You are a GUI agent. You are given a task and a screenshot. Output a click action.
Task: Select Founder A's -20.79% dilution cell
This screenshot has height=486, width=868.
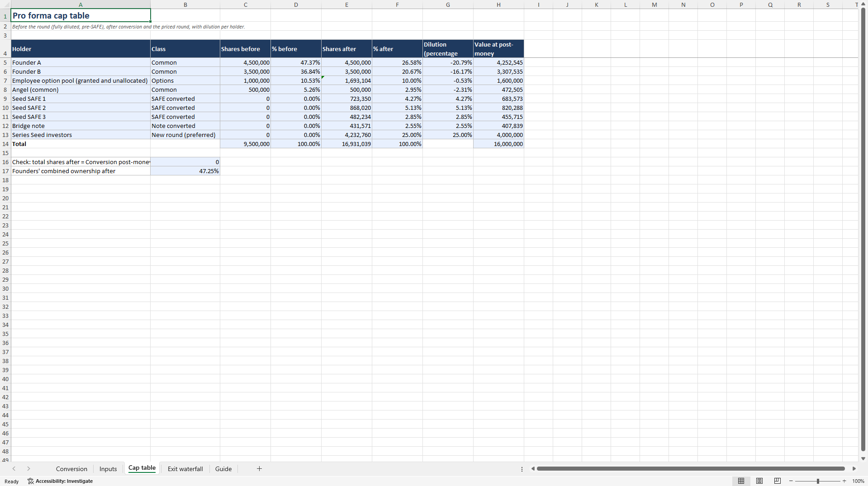tap(448, 62)
